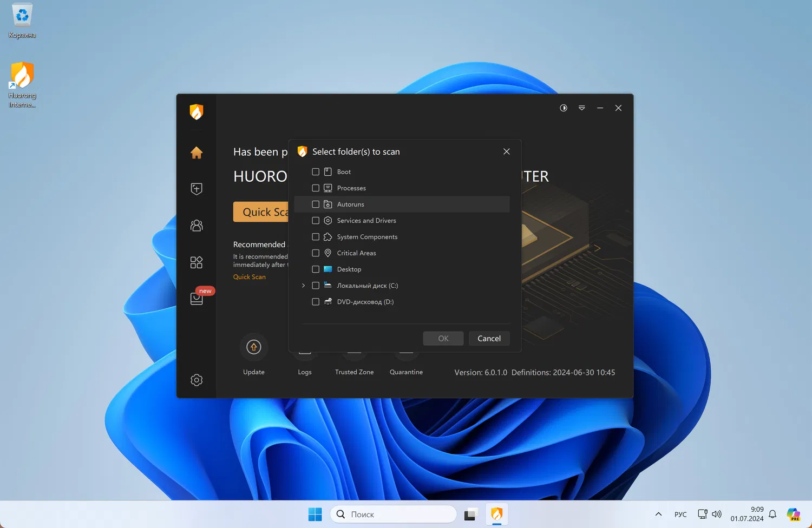Click the version and definitions status text
The height and width of the screenshot is (528, 812).
coord(535,372)
